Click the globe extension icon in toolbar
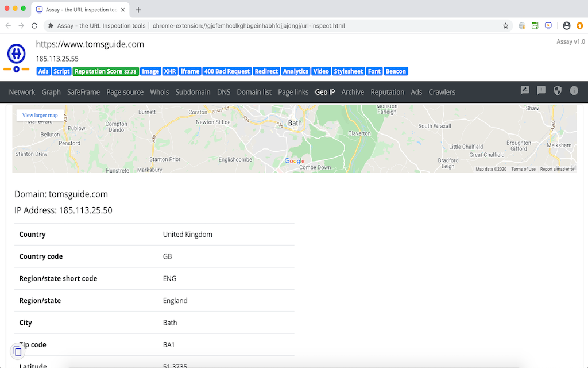The height and width of the screenshot is (368, 588). (522, 25)
